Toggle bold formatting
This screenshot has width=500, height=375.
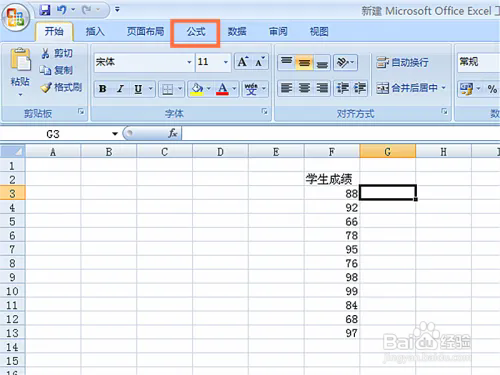tap(103, 89)
